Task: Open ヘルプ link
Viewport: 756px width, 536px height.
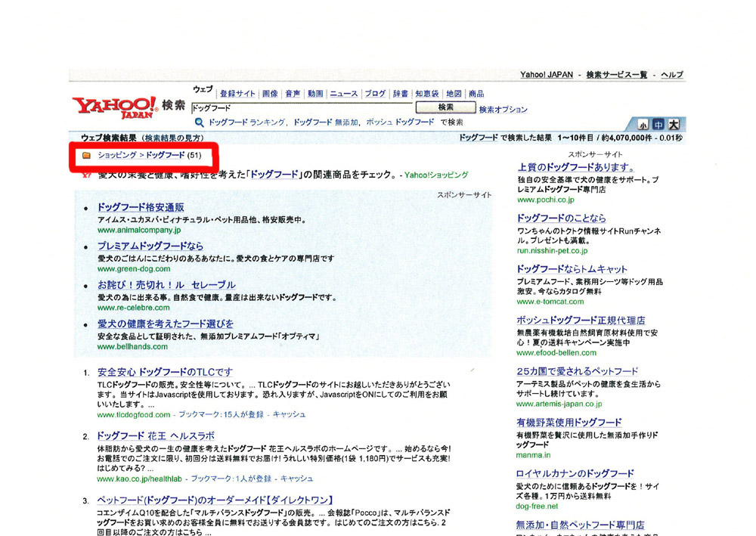Action: [671, 74]
